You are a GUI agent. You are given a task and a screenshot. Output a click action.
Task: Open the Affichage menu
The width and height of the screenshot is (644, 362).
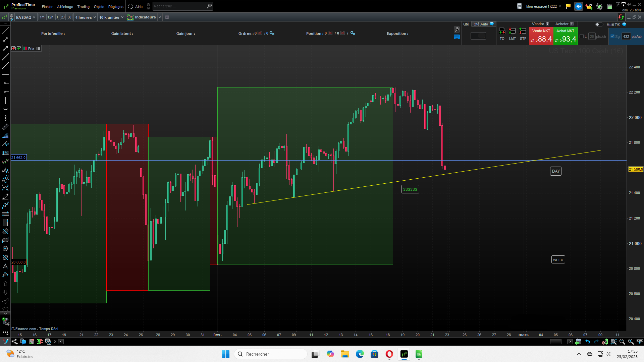(x=65, y=7)
